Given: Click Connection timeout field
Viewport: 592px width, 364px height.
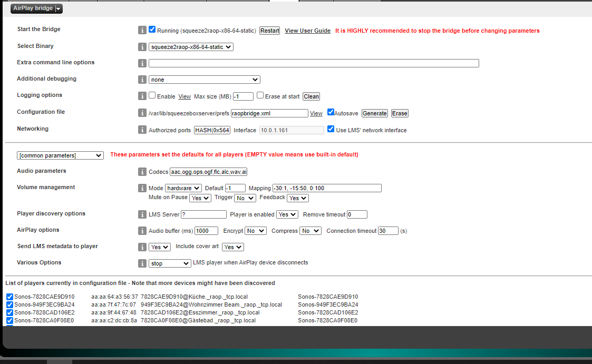Looking at the screenshot, I should pos(388,231).
